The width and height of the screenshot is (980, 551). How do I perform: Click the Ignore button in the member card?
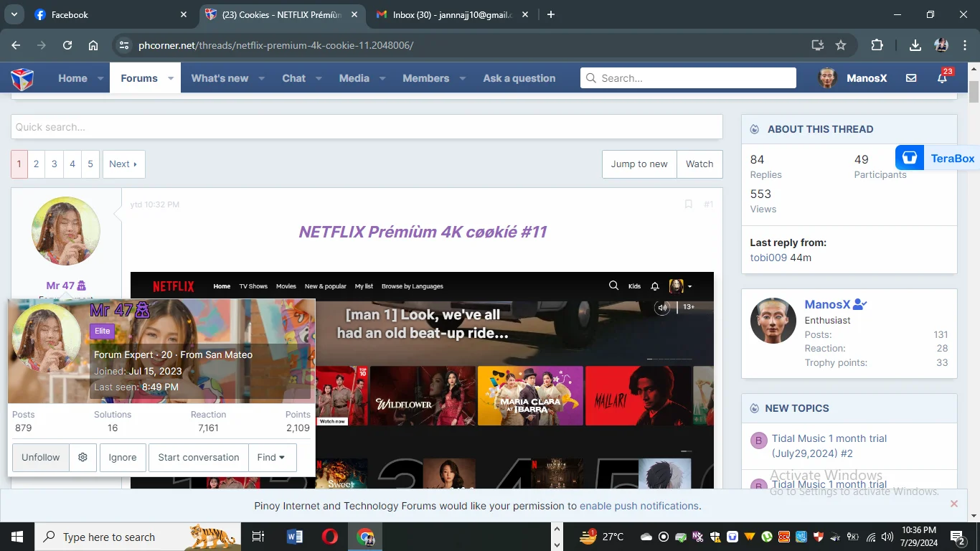(123, 457)
